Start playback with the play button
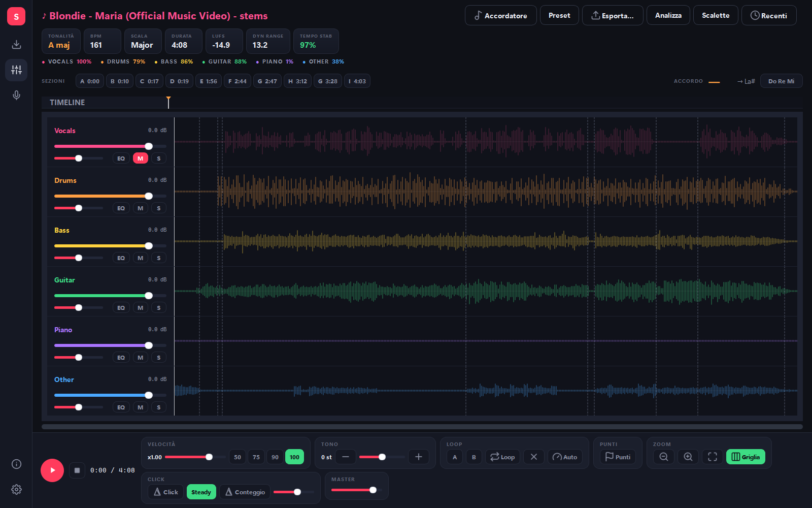 (52, 470)
